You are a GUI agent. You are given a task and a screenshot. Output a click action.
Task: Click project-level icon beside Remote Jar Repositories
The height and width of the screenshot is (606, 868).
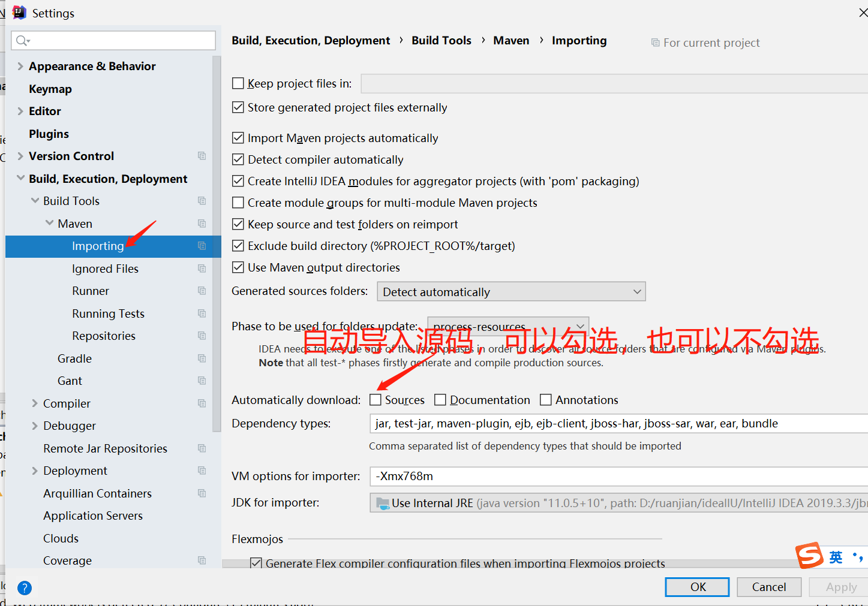tap(202, 448)
